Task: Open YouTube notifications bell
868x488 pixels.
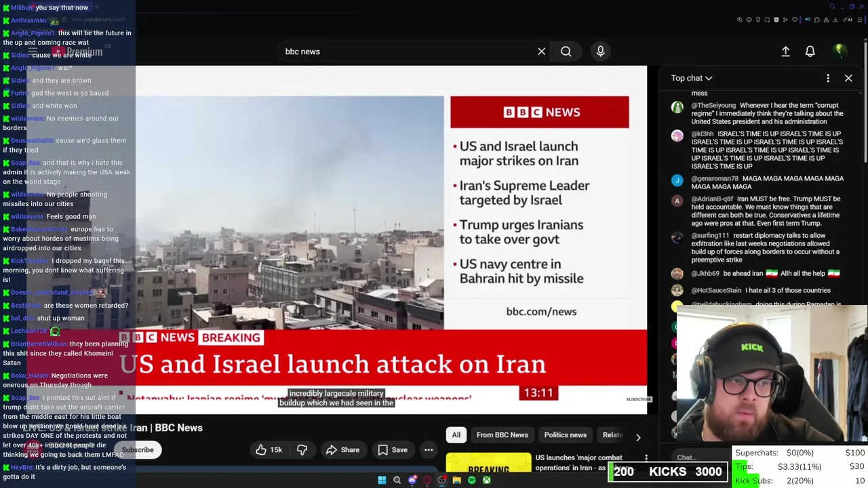Action: click(810, 52)
